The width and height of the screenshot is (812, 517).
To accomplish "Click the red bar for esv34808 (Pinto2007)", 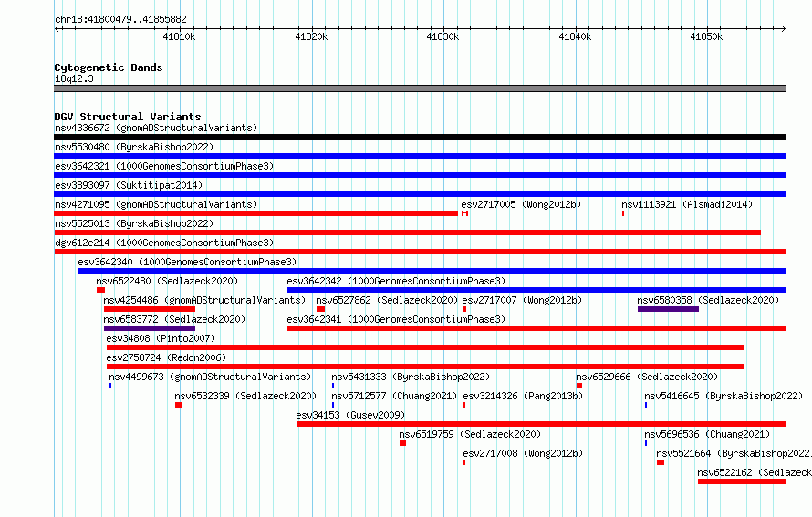I will tap(425, 347).
